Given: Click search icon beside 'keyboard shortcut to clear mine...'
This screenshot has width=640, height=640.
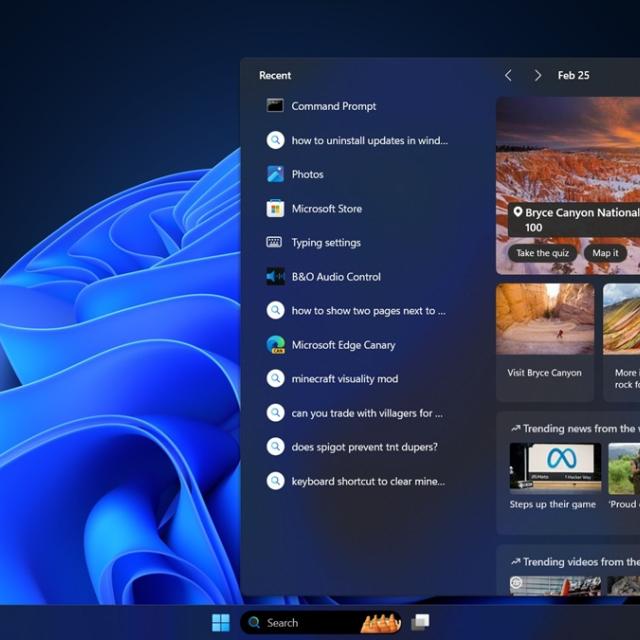Looking at the screenshot, I should pyautogui.click(x=276, y=481).
